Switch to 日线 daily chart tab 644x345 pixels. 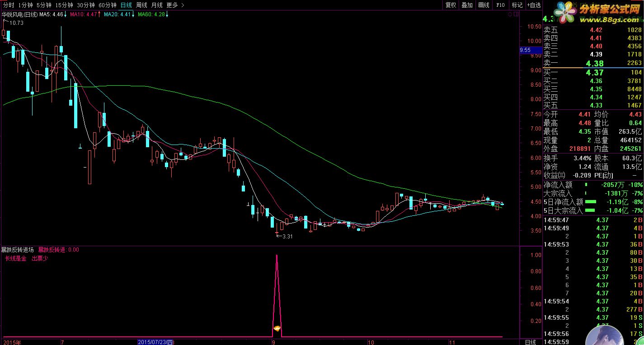coord(126,5)
